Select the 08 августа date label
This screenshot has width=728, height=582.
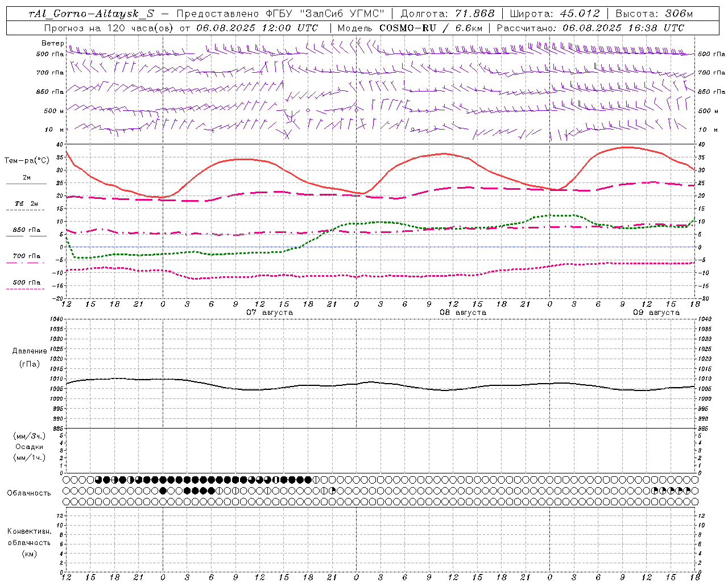(463, 313)
